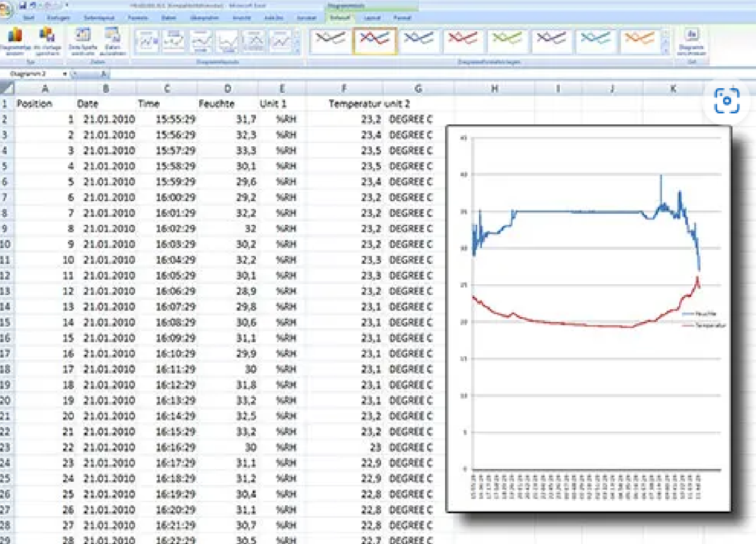756x544 pixels.
Task: Click the Diagramm verschieben icon
Action: (691, 41)
